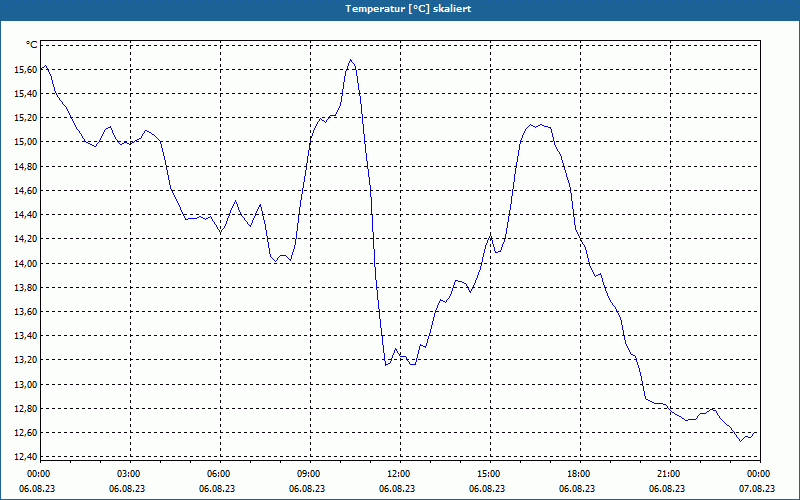
Task: Select the 12,40 y-axis label
Action: [x=26, y=457]
